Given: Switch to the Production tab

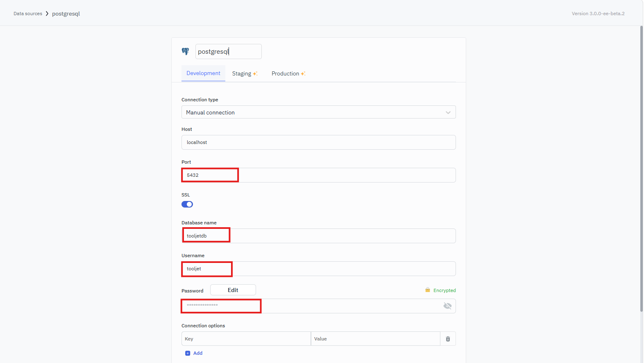Looking at the screenshot, I should (x=288, y=73).
